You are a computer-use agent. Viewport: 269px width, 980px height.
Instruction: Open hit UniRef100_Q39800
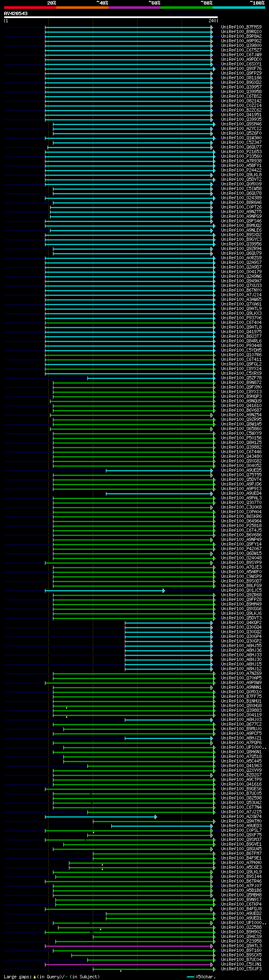click(x=241, y=45)
